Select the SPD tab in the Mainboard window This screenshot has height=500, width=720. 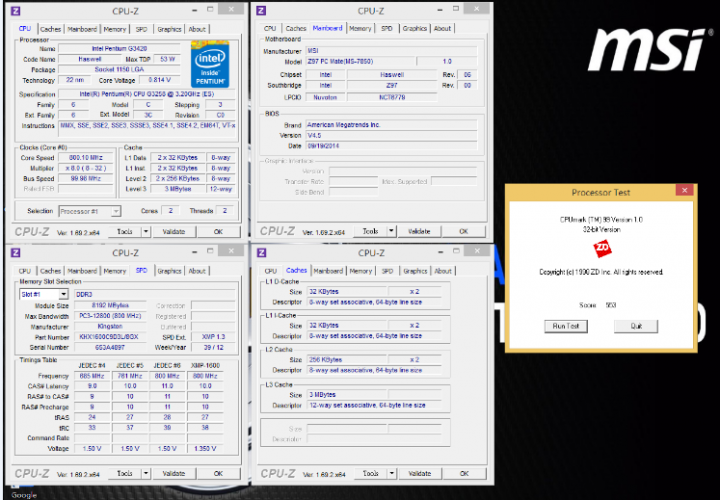pos(387,28)
